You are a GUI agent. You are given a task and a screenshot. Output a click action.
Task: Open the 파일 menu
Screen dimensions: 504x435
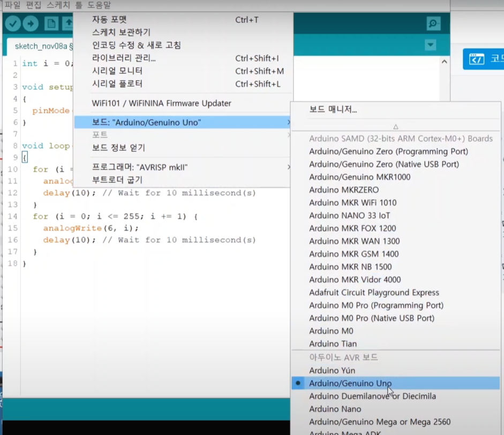[x=12, y=5]
